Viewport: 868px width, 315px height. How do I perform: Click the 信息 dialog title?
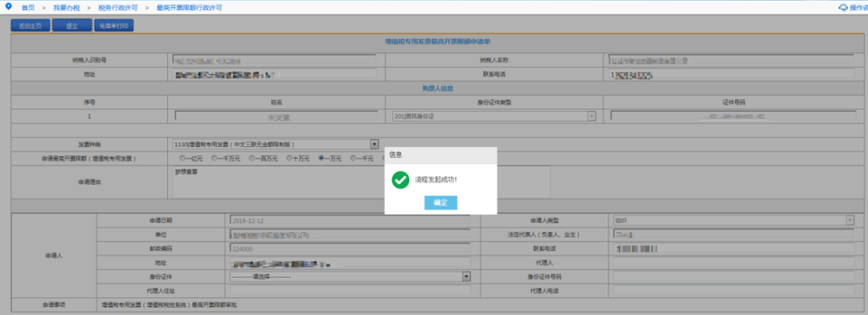coord(395,155)
